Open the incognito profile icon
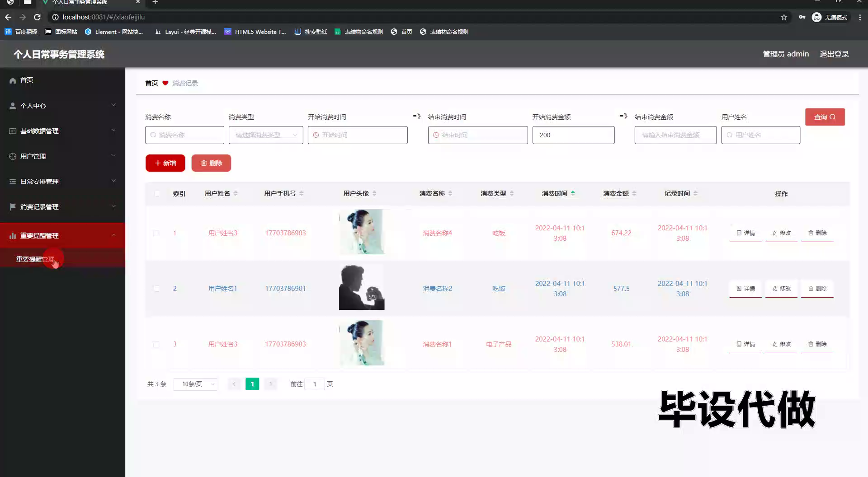The image size is (868, 477). coord(816,17)
